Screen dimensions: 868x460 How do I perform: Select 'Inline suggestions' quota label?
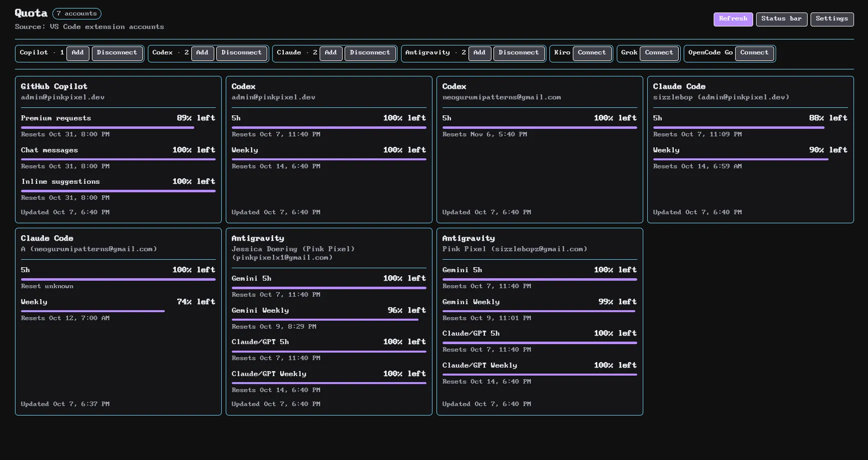pos(60,181)
